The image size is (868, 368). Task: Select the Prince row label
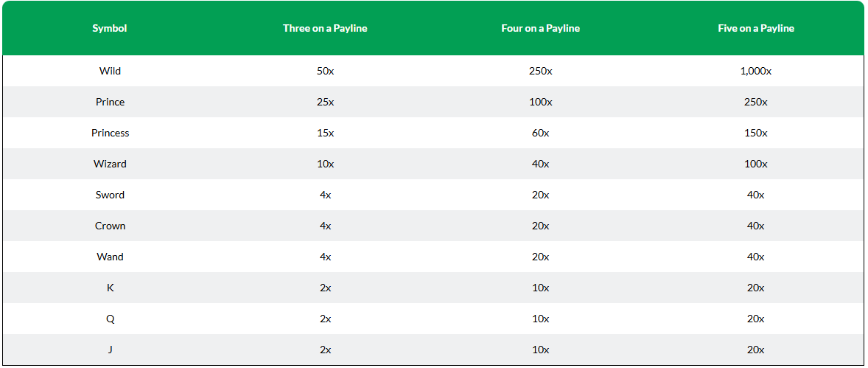(x=110, y=102)
